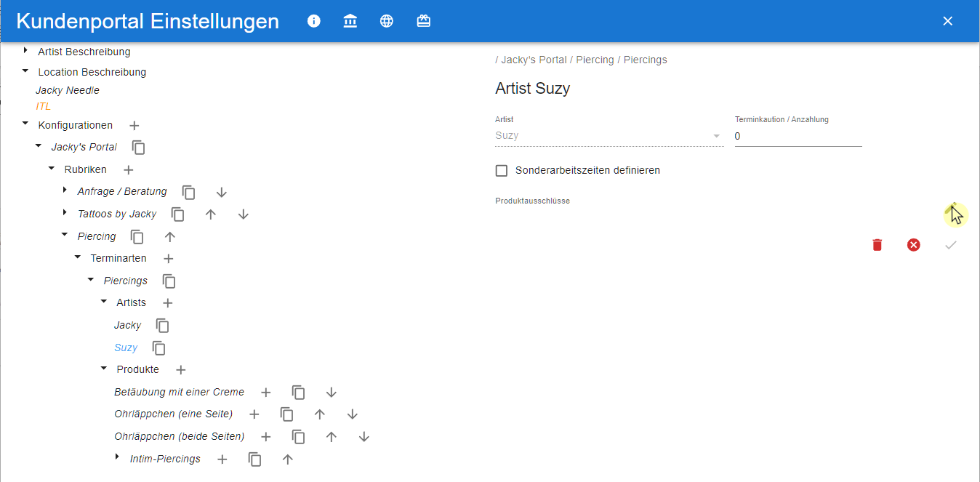Copy the Intim-Piercings product
The height and width of the screenshot is (482, 980).
[255, 459]
